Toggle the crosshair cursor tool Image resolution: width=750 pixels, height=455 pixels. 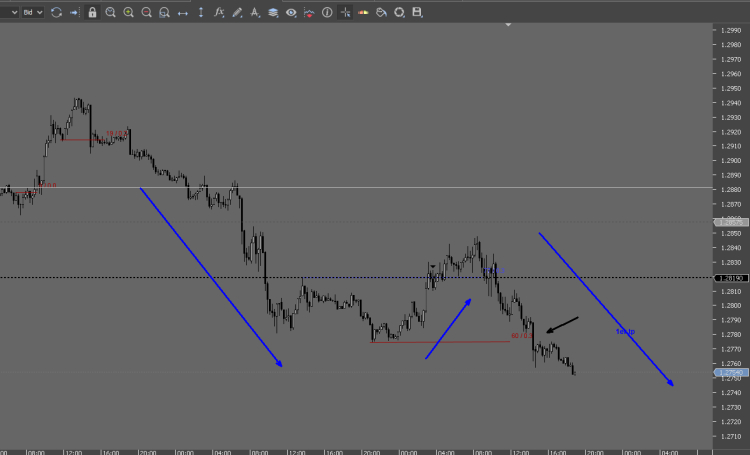click(345, 12)
